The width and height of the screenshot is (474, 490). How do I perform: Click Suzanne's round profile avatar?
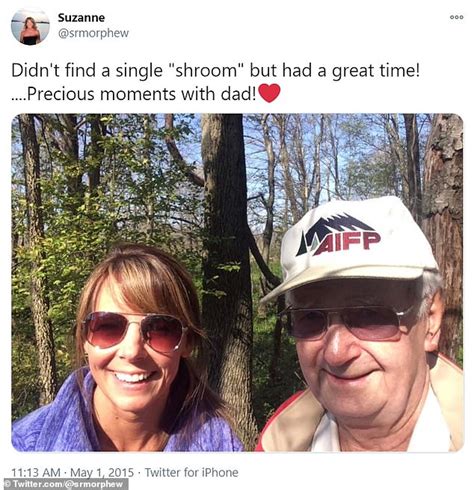pos(30,27)
